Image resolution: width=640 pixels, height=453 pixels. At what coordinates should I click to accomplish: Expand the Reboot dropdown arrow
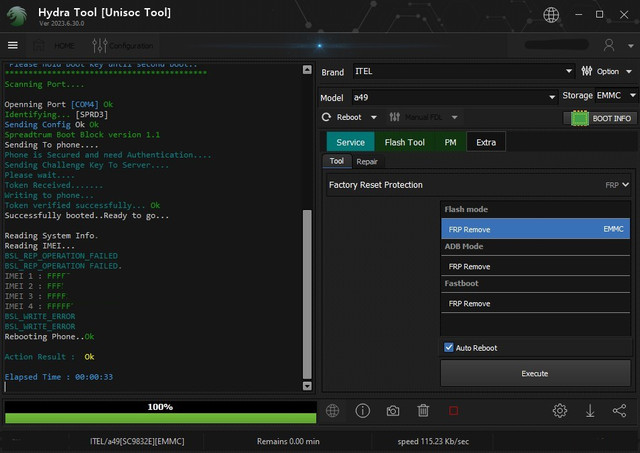373,118
